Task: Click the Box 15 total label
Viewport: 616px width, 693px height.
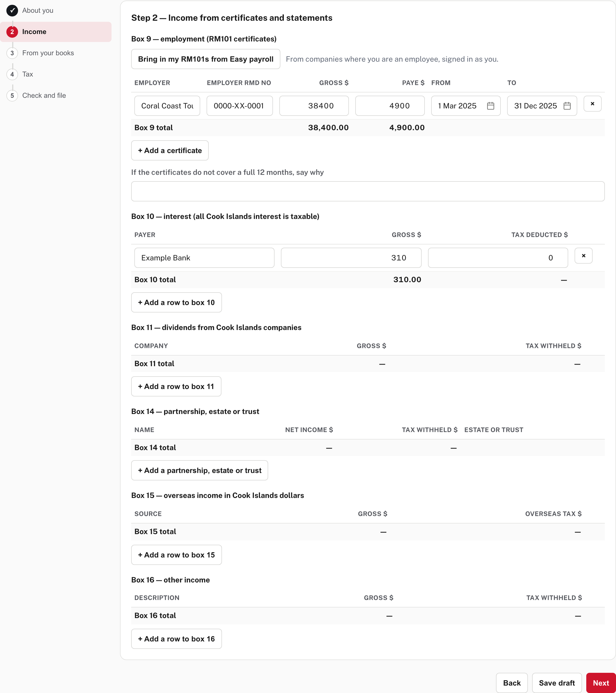Action: pyautogui.click(x=155, y=532)
